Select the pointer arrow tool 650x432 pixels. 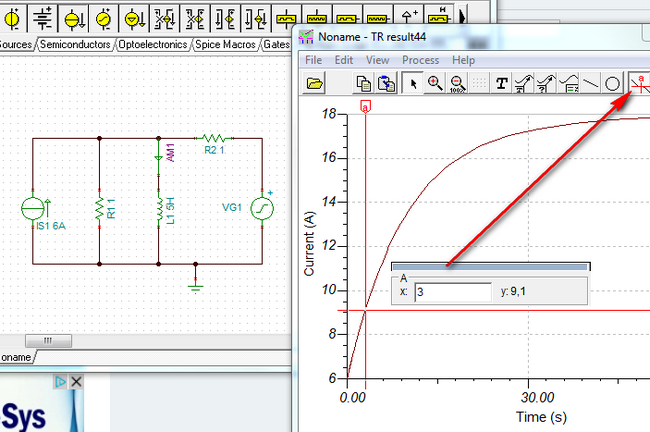click(414, 85)
